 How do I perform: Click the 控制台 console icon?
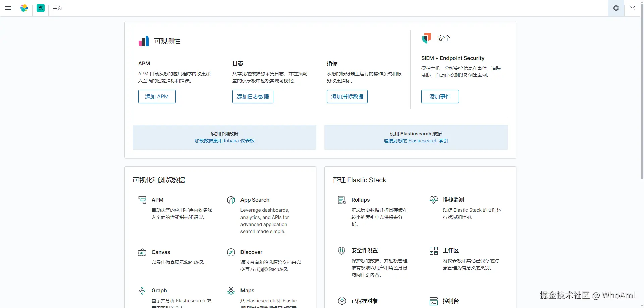[x=434, y=301]
